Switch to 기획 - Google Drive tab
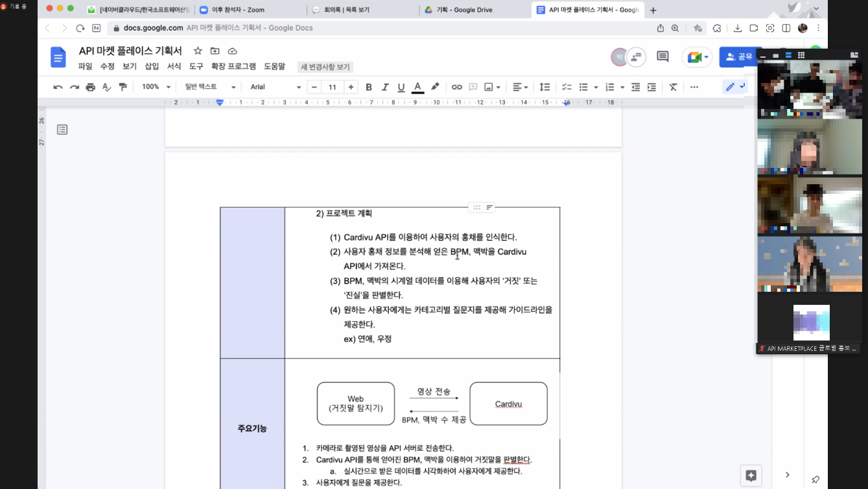The width and height of the screenshot is (868, 489). tap(475, 10)
